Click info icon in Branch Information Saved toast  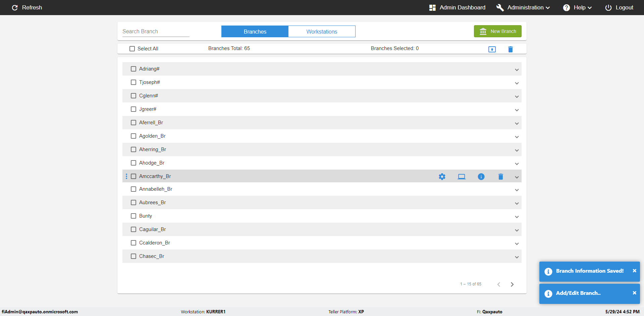click(548, 271)
